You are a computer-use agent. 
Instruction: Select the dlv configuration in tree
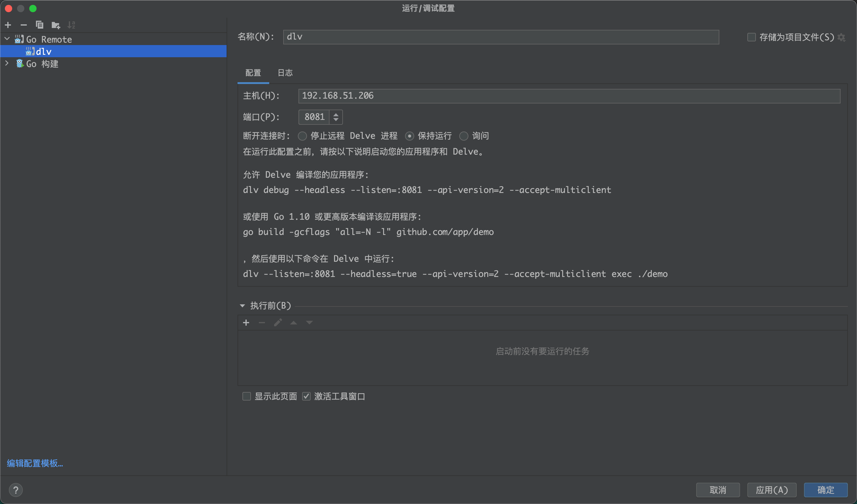click(44, 51)
